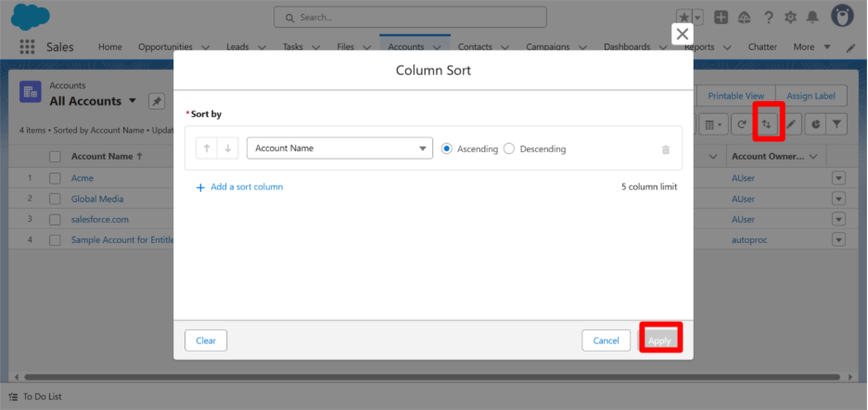The width and height of the screenshot is (868, 410).
Task: Click the To Do List icon
Action: [13, 397]
